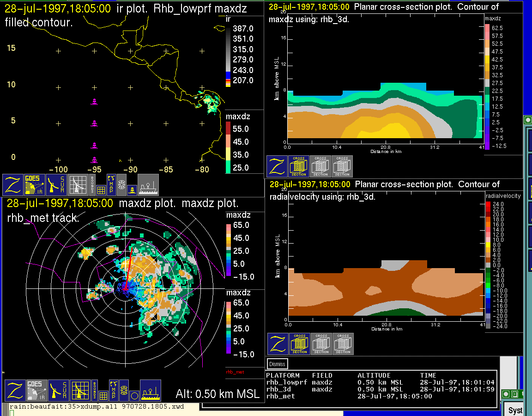532x416 pixels.
Task: Click the Z icon below the ir plot
Action: click(13, 185)
